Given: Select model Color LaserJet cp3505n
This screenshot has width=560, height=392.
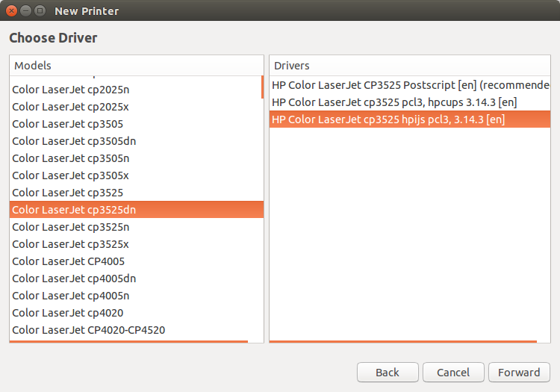Looking at the screenshot, I should pos(136,158).
